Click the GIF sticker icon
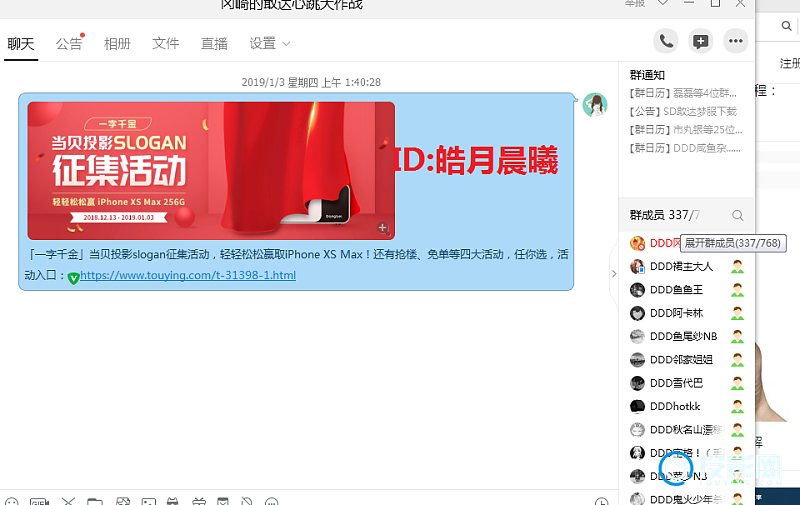This screenshot has height=505, width=800. (39, 501)
